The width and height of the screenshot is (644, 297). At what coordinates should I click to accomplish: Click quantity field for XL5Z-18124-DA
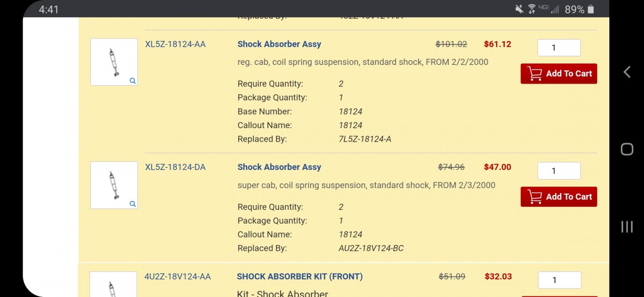[x=559, y=171]
